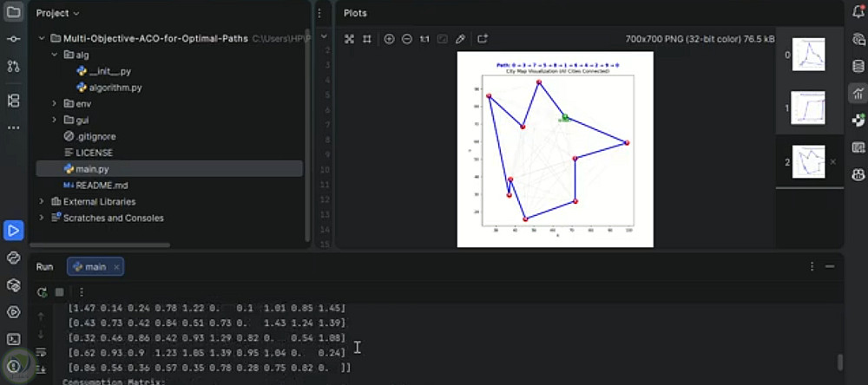Open the Database tool window
The image size is (868, 385).
(x=858, y=67)
